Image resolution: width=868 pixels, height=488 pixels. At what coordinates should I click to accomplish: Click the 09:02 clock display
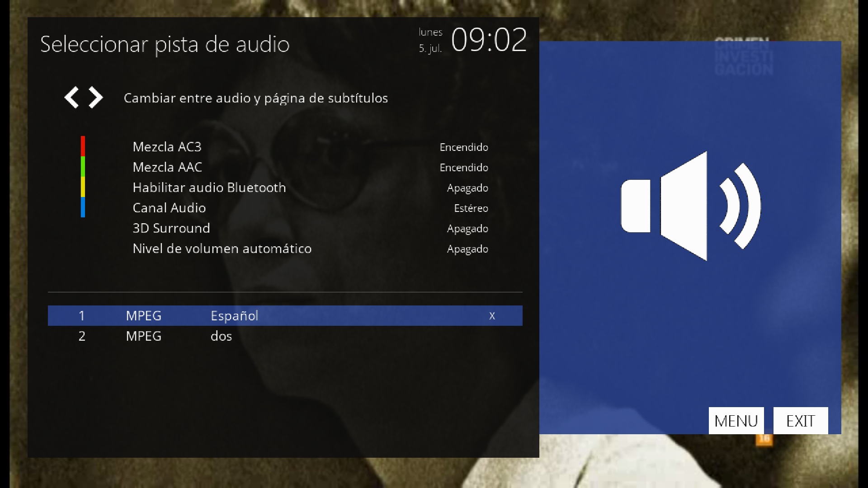coord(488,40)
